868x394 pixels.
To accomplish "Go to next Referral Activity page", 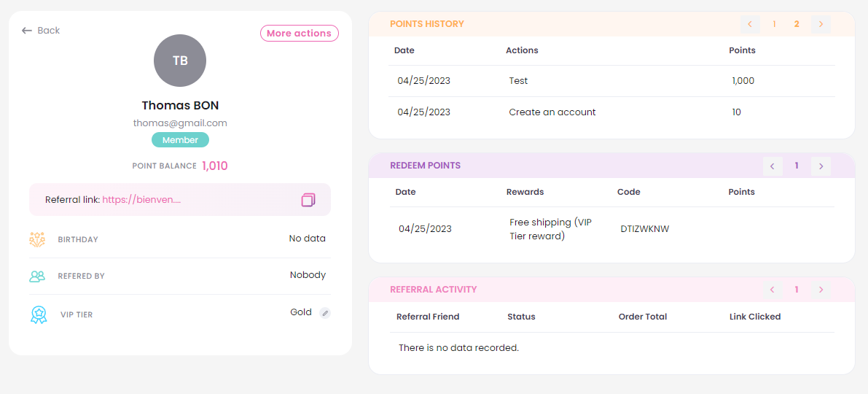I will click(821, 289).
